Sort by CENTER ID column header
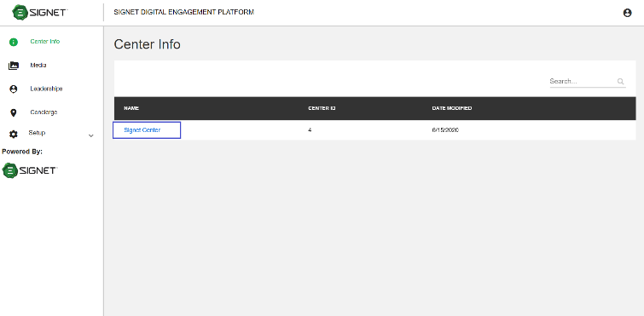This screenshot has width=644, height=316. [x=322, y=108]
